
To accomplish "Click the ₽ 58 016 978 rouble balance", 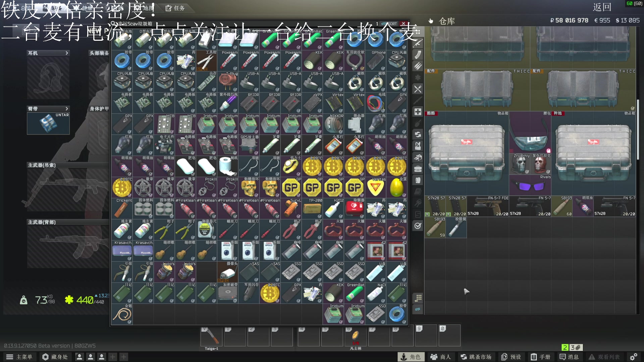I will pos(569,20).
